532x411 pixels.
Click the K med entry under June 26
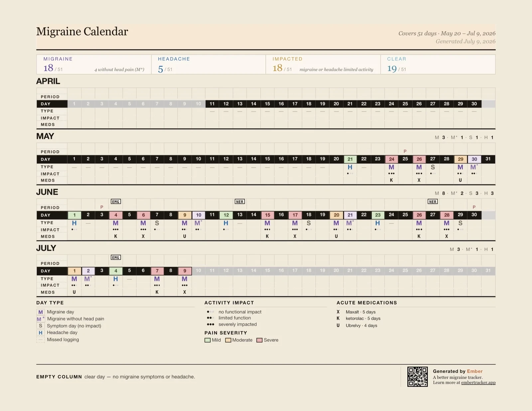coord(419,236)
